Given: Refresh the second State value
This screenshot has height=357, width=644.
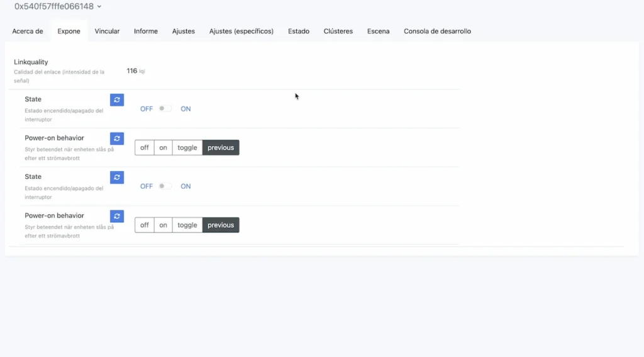Looking at the screenshot, I should [x=117, y=178].
